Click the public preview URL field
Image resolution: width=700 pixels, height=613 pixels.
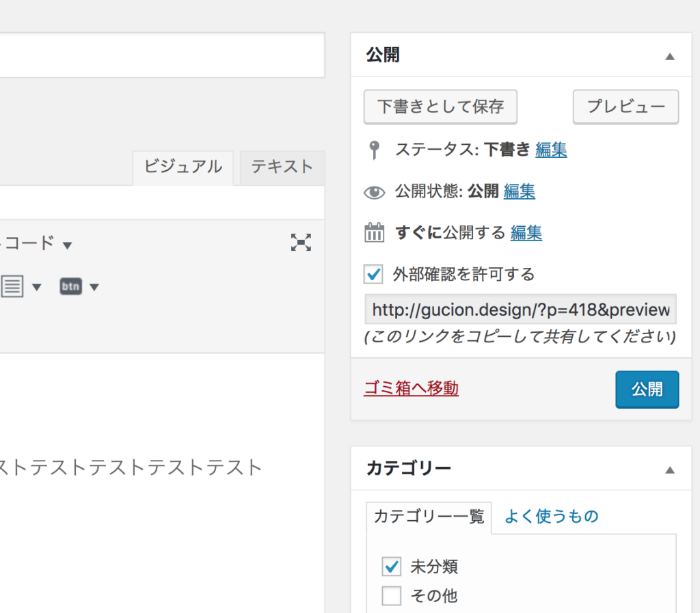(520, 310)
